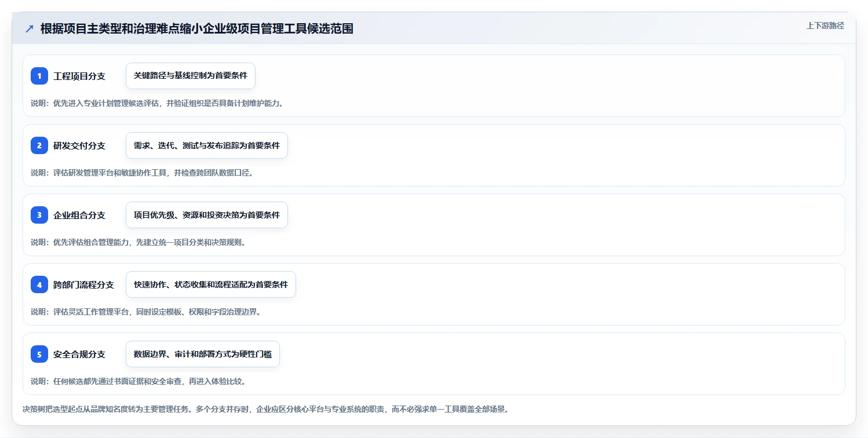
Task: Select the number 3 badge for 企业组合分支
Action: pyautogui.click(x=39, y=215)
